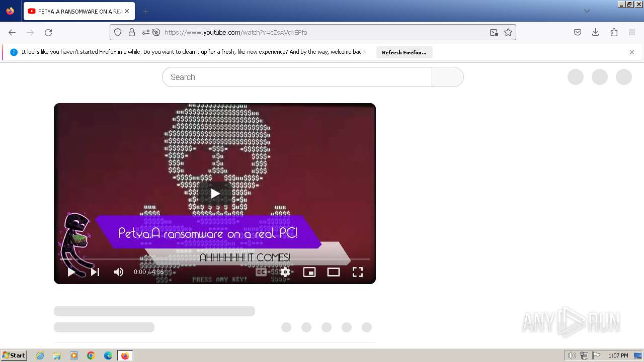The width and height of the screenshot is (644, 362).
Task: Click the 1:07 PM taskbar clock
Action: (618, 355)
